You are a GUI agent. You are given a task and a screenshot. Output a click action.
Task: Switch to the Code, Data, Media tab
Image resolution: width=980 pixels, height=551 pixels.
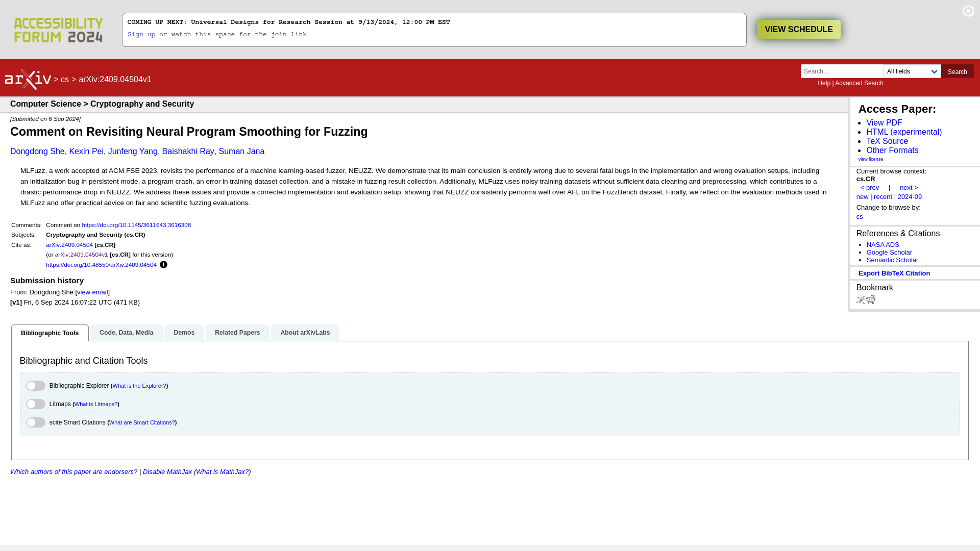127,332
